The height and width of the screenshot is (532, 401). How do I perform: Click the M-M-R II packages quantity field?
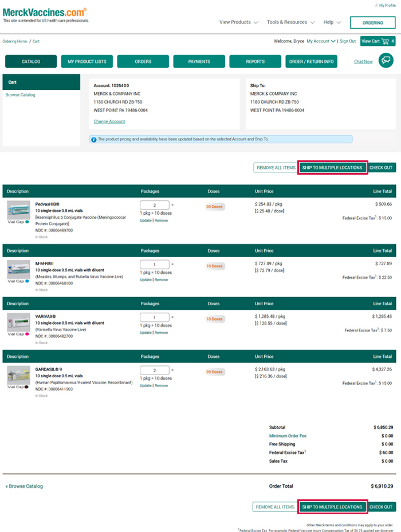coord(155,265)
